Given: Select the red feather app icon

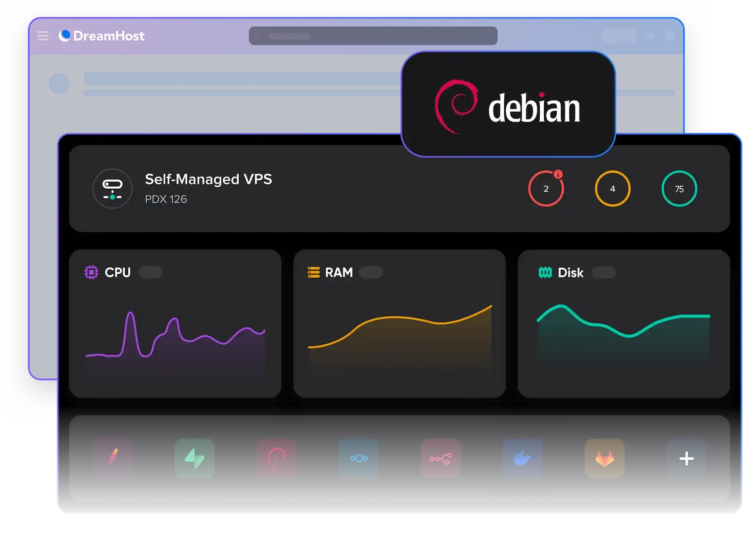Looking at the screenshot, I should click(x=113, y=458).
